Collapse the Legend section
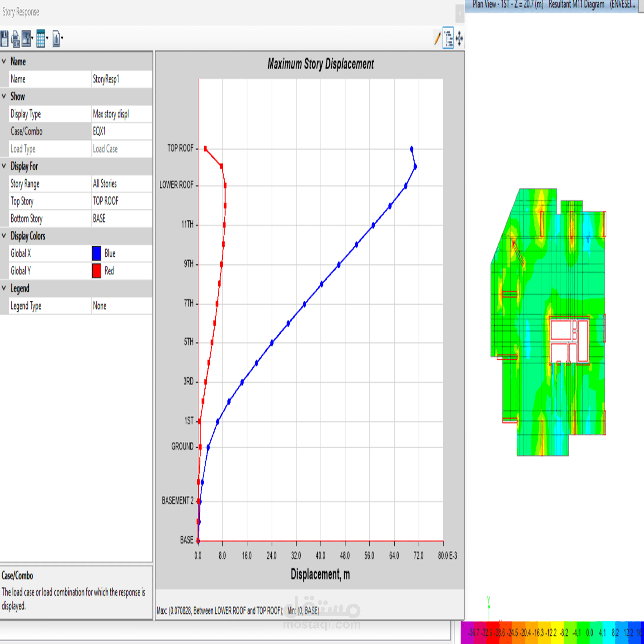The height and width of the screenshot is (644, 644). (x=4, y=288)
